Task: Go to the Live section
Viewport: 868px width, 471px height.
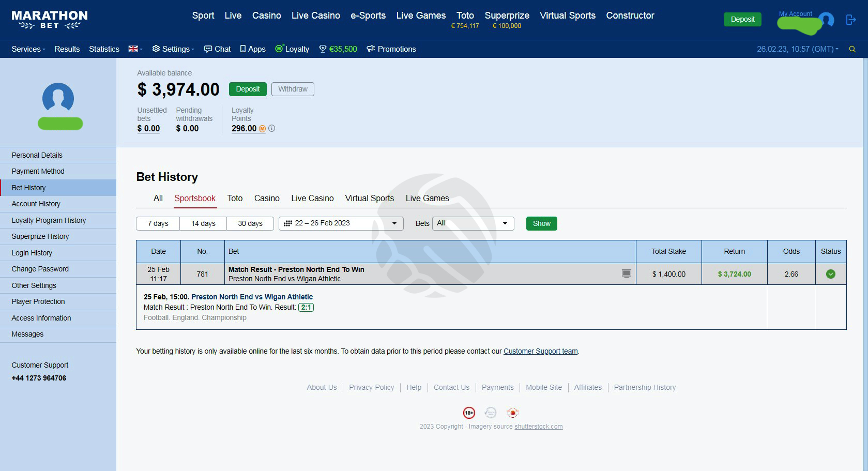Action: (233, 16)
